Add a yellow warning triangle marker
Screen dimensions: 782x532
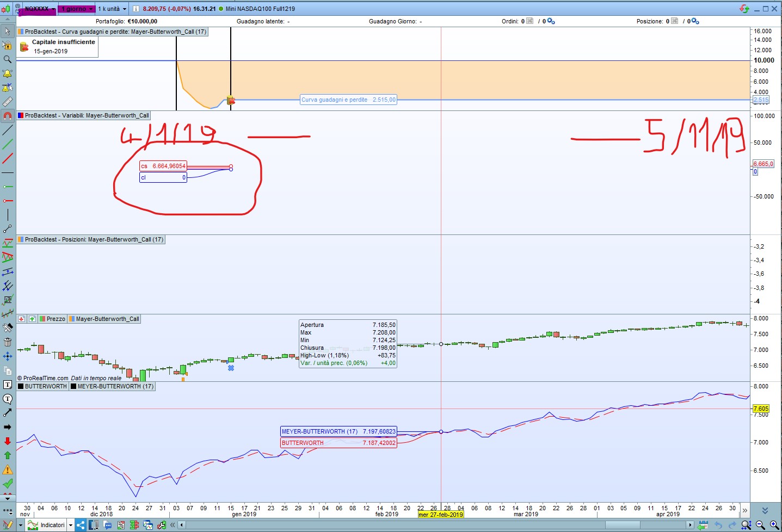coord(8,469)
